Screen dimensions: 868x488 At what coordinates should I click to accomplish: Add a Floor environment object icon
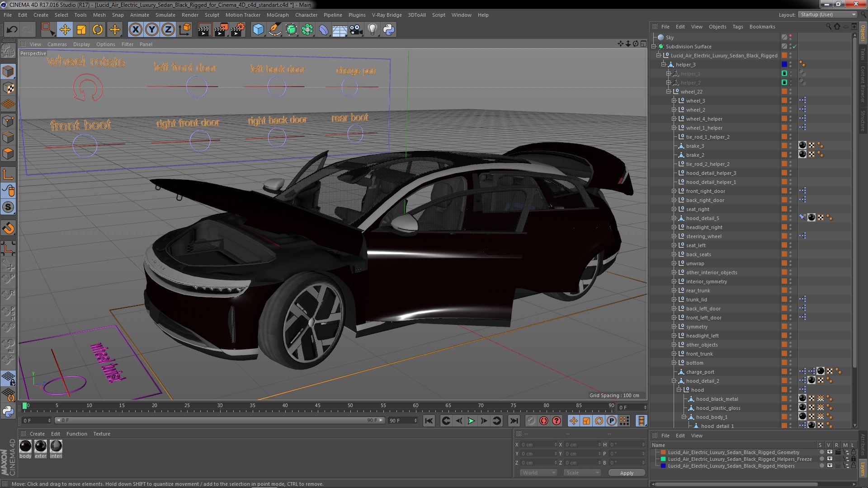click(340, 30)
